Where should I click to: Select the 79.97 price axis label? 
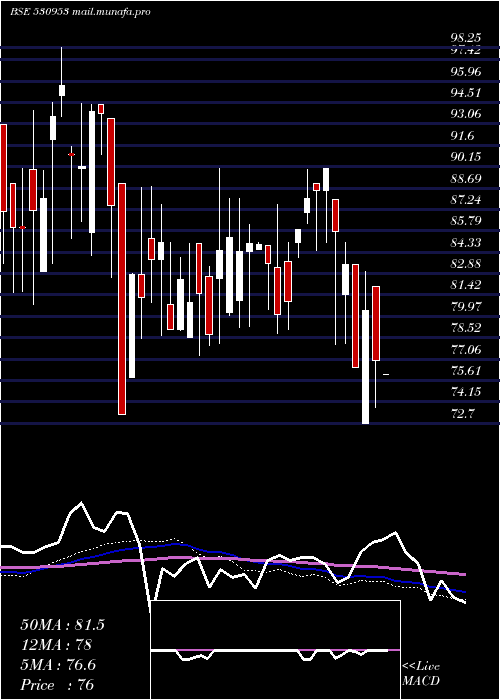click(x=466, y=307)
